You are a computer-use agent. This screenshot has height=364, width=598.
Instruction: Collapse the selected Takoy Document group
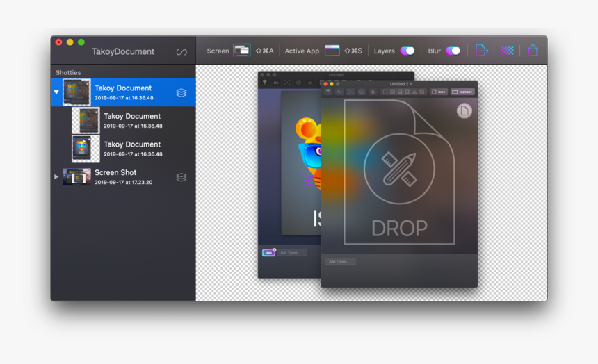point(56,92)
